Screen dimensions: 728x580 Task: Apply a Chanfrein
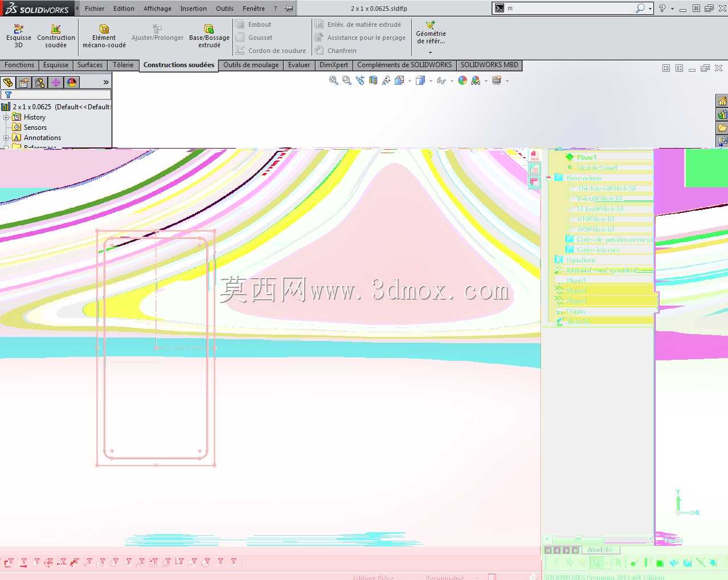[x=336, y=51]
